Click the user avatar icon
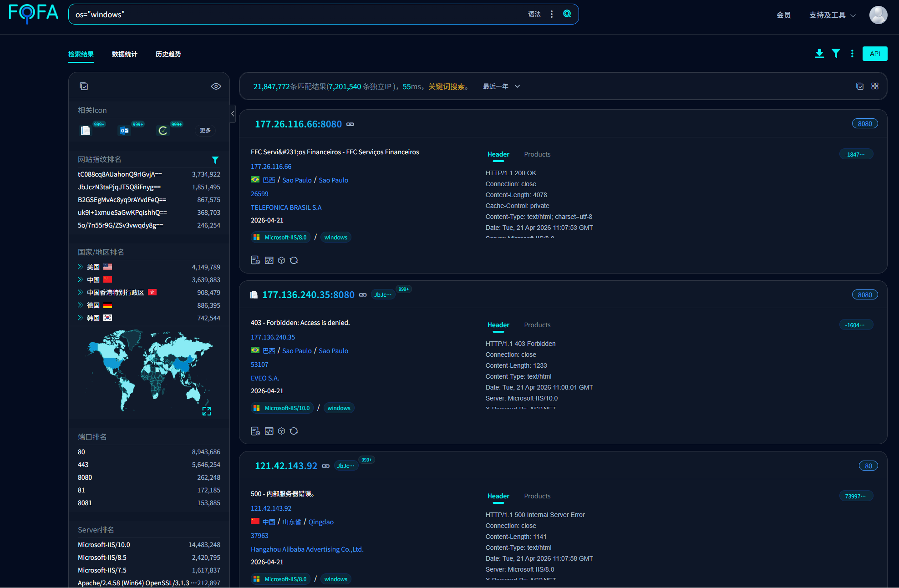 (878, 15)
